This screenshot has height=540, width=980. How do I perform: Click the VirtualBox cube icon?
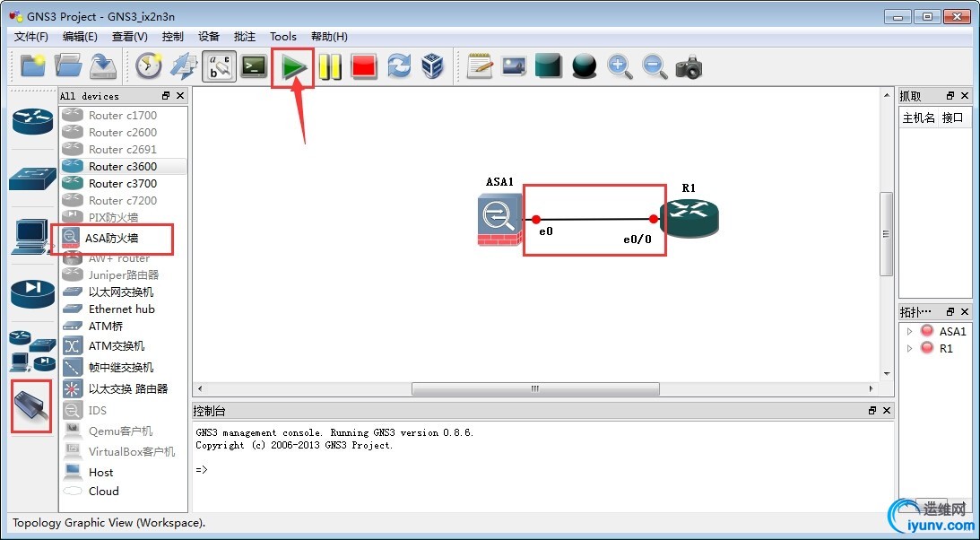point(432,65)
